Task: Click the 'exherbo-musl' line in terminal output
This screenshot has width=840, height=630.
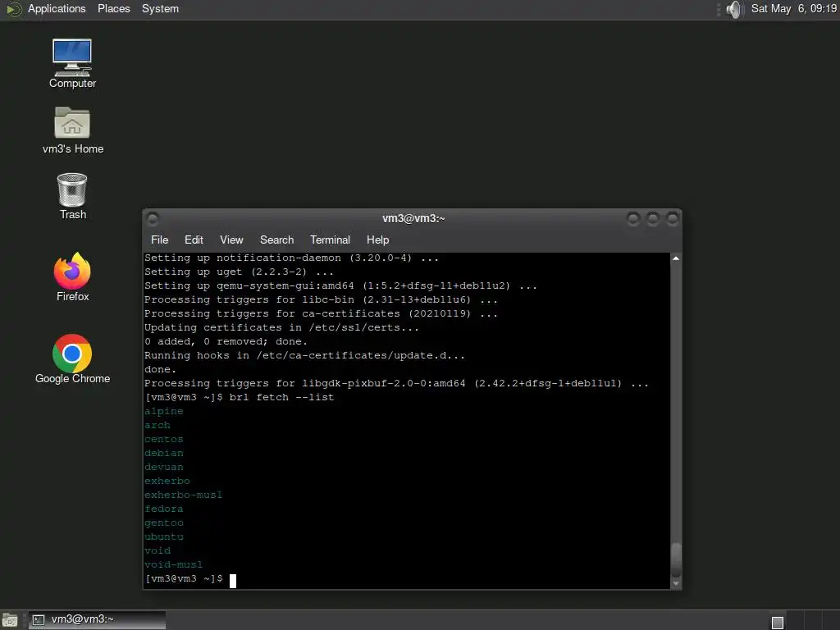Action: [183, 495]
